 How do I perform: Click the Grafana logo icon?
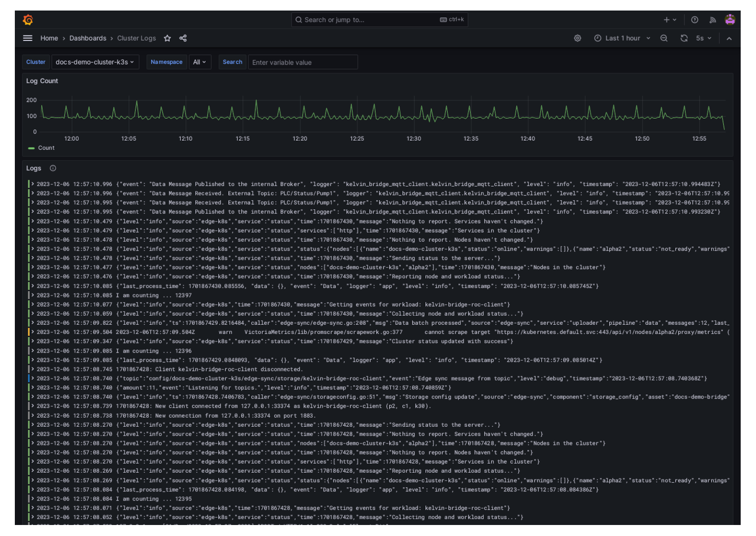tap(28, 20)
